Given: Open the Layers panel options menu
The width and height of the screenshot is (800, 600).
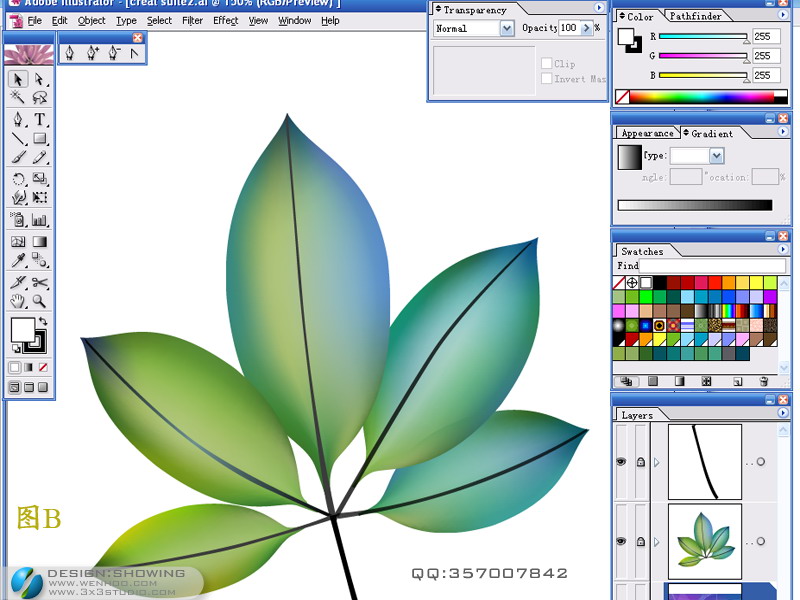Looking at the screenshot, I should (783, 412).
